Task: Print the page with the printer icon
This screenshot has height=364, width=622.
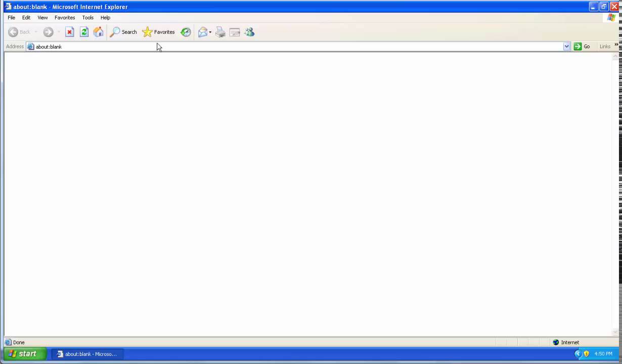Action: click(x=220, y=32)
